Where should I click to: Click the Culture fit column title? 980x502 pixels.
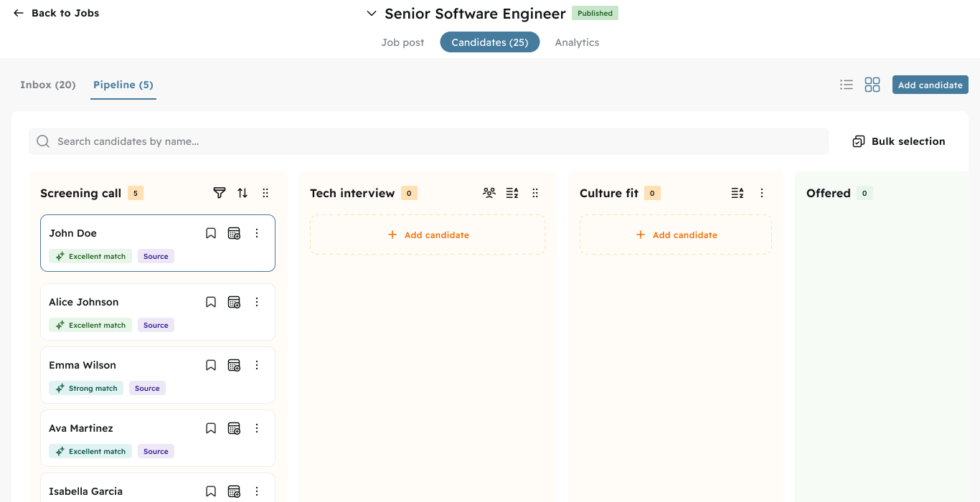[x=609, y=193]
